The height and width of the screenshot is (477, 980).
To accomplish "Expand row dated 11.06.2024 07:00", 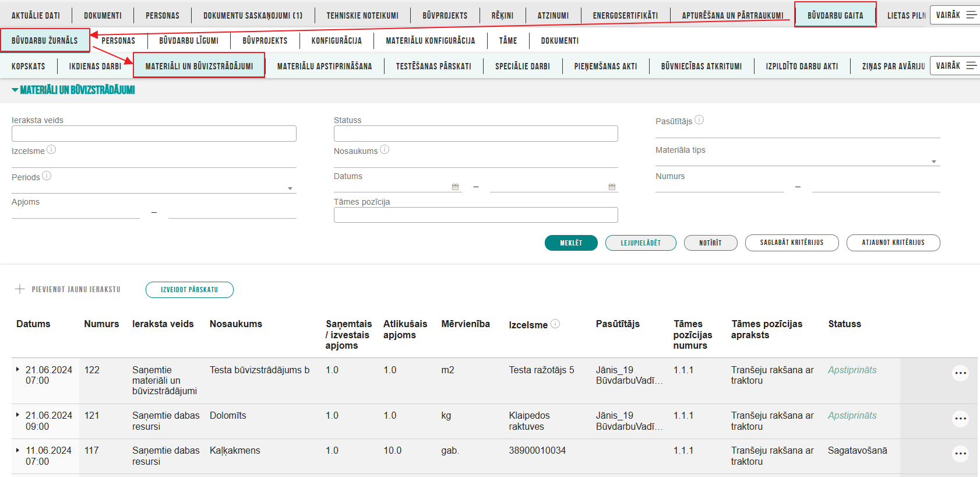I will (x=17, y=450).
